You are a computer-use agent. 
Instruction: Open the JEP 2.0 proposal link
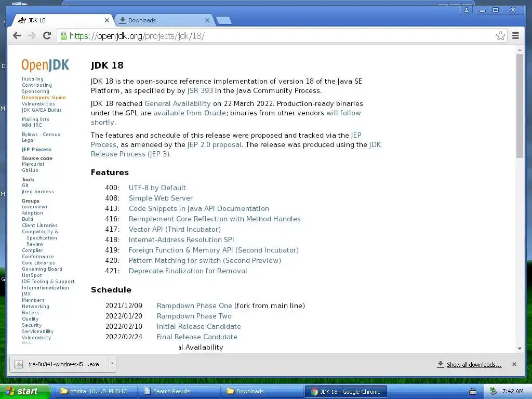[215, 144]
